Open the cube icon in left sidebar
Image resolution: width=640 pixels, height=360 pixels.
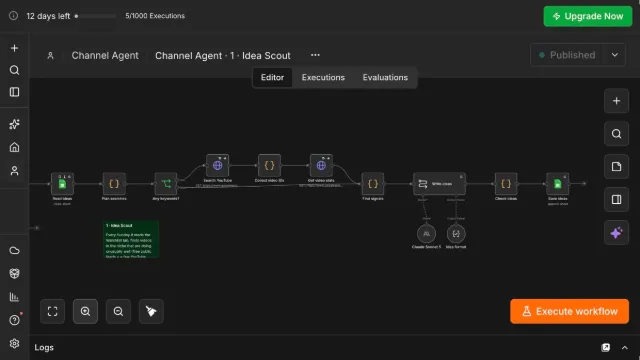tap(14, 273)
